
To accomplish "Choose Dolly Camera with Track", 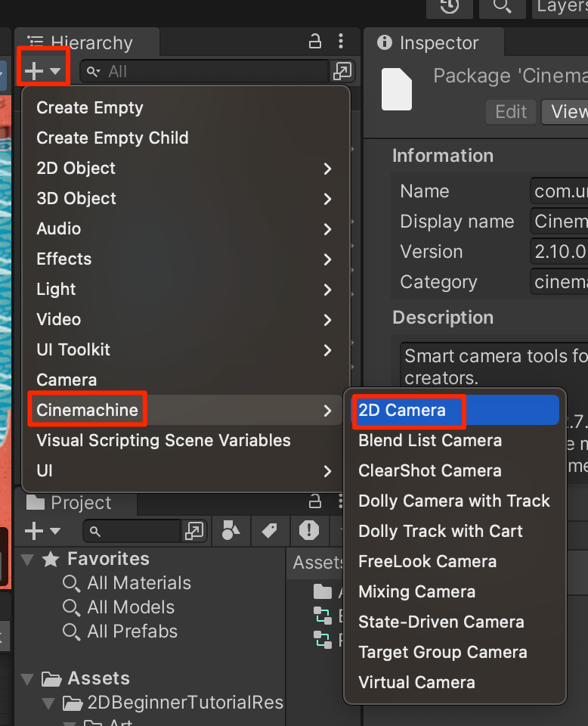I will [x=455, y=501].
